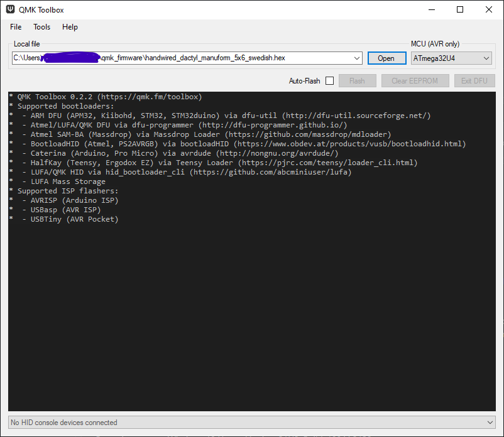Open the Tools menu
Viewport: 504px width, 437px height.
point(41,26)
